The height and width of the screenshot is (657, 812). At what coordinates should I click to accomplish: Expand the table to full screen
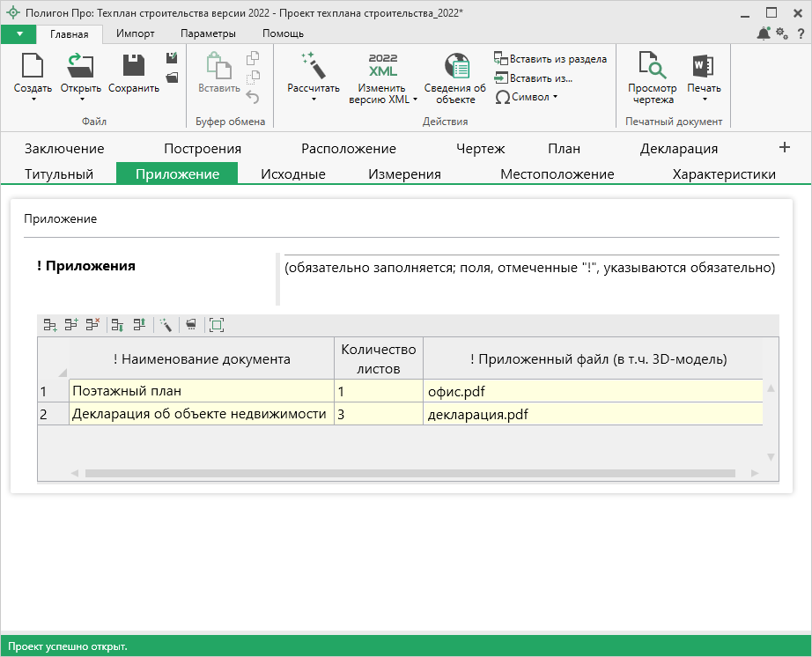click(217, 325)
